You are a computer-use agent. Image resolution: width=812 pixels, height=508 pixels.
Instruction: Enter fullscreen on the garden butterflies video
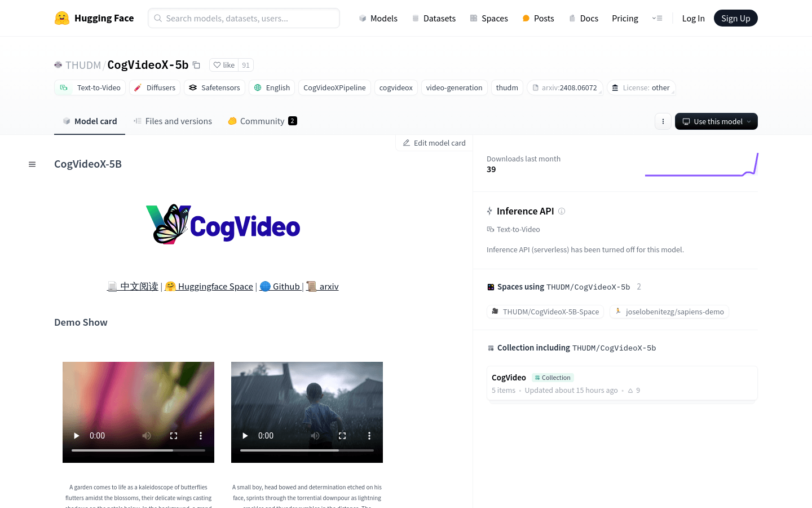tap(174, 435)
